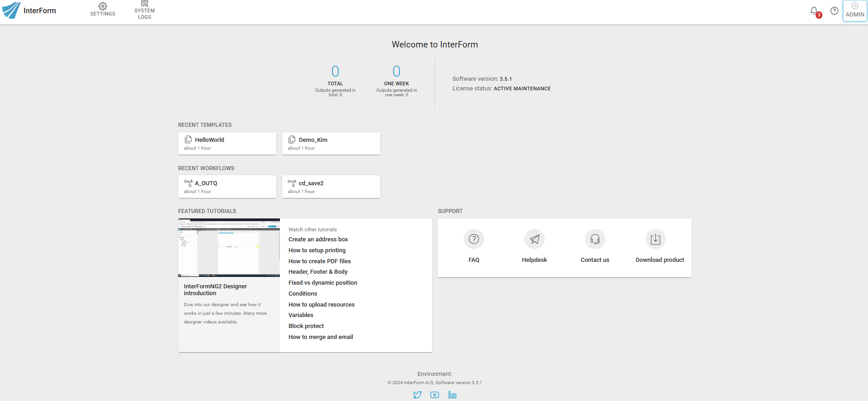Image resolution: width=868 pixels, height=401 pixels.
Task: Open the ADMIN user menu
Action: pyautogui.click(x=855, y=10)
